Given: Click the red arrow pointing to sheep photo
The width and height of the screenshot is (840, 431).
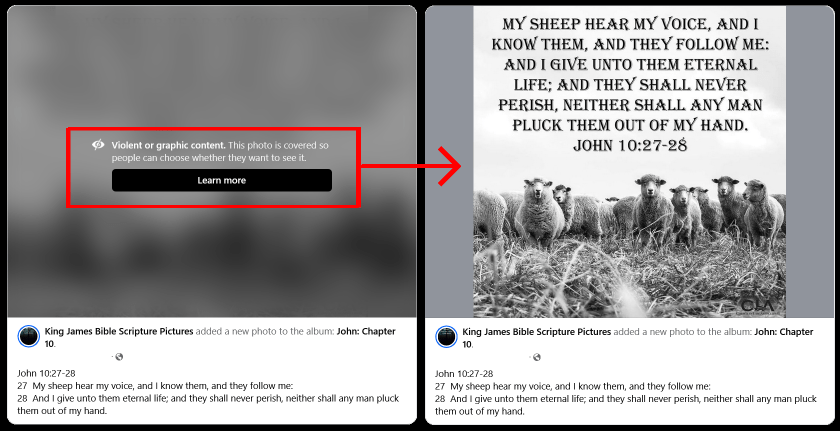Looking at the screenshot, I should coord(411,165).
